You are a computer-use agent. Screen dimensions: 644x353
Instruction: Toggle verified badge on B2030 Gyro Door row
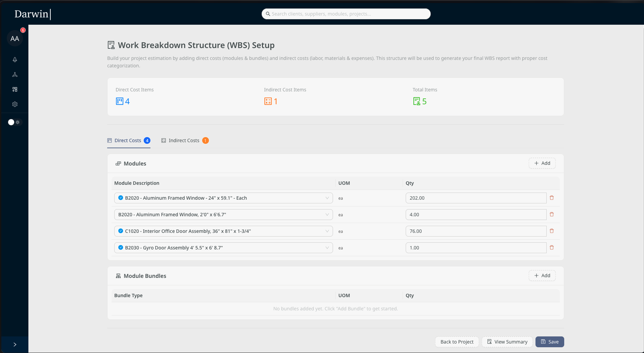point(121,247)
